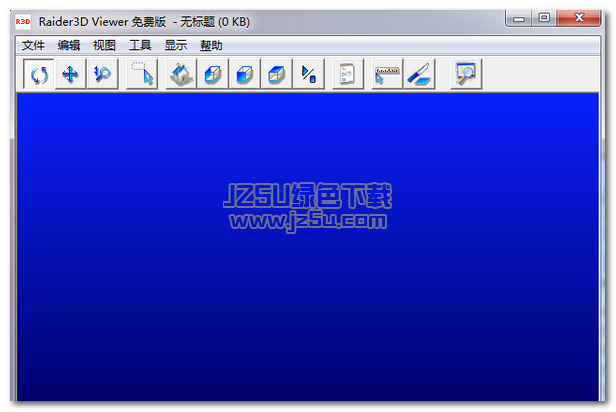Viewport: 616px width, 412px height.
Task: Select the Rotate view tool
Action: pyautogui.click(x=39, y=74)
